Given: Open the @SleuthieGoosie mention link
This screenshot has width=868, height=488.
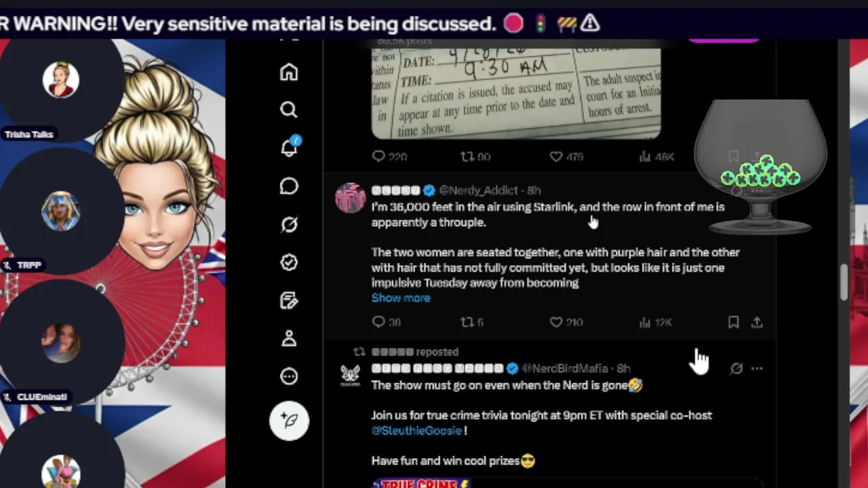Looking at the screenshot, I should pyautogui.click(x=416, y=430).
